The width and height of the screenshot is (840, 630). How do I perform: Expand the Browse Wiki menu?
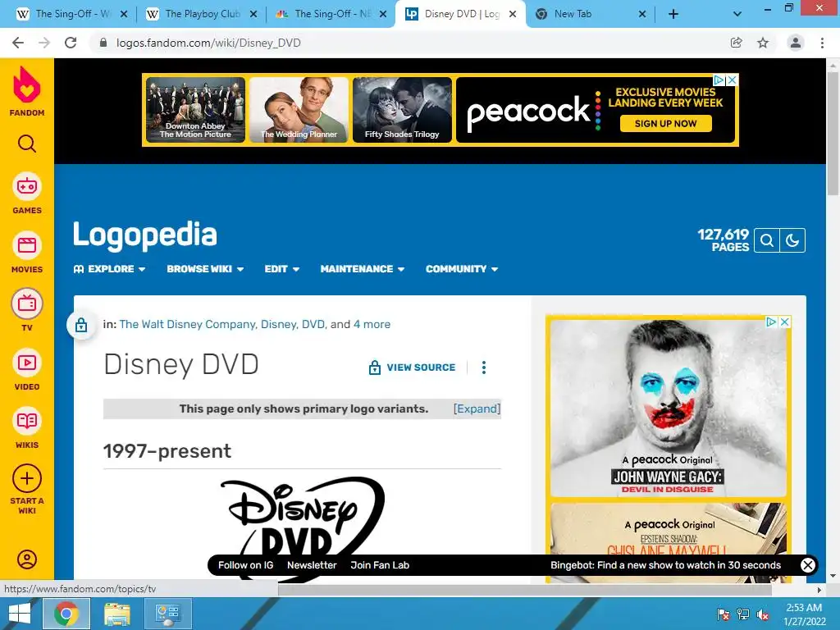205,269
